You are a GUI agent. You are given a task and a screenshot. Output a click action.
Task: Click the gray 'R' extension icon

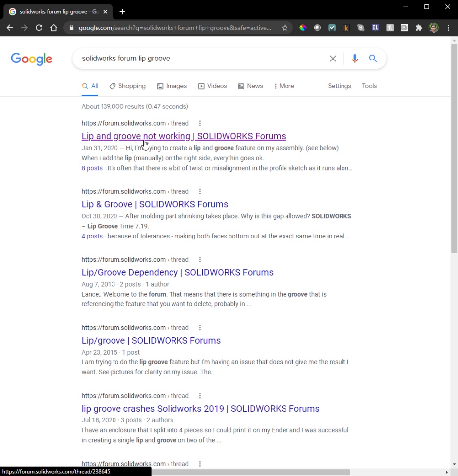click(x=390, y=28)
